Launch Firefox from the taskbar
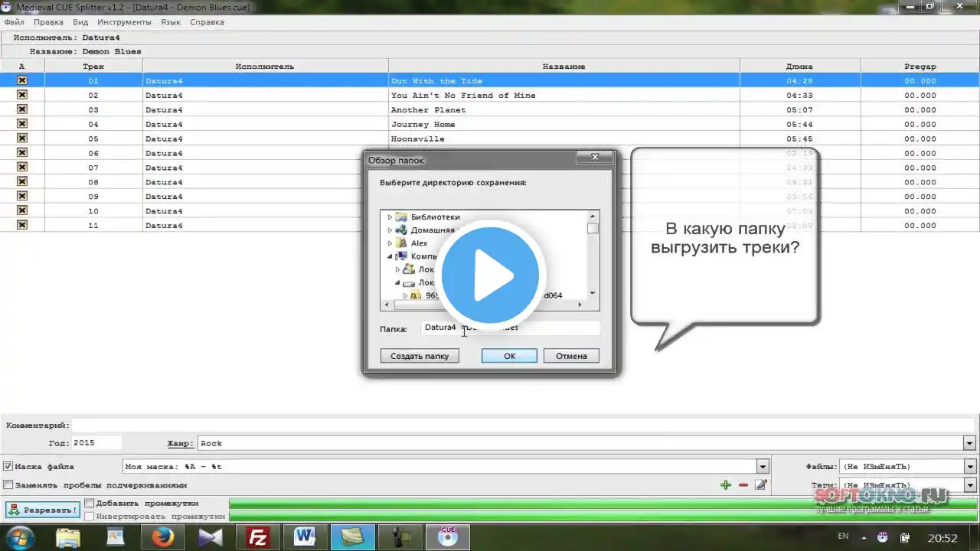980x551 pixels. tap(162, 537)
